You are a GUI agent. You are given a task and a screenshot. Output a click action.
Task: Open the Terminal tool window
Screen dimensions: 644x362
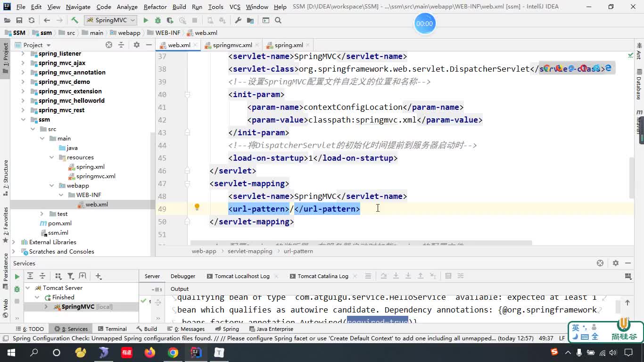pyautogui.click(x=112, y=329)
